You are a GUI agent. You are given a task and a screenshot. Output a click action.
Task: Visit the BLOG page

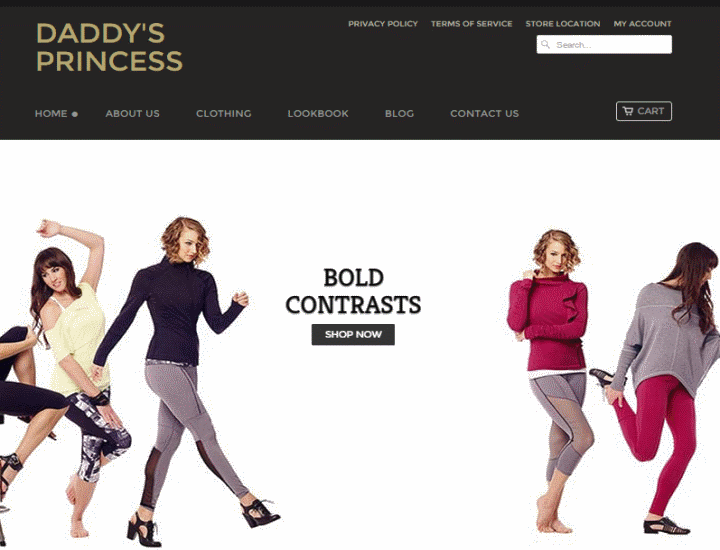pyautogui.click(x=399, y=113)
